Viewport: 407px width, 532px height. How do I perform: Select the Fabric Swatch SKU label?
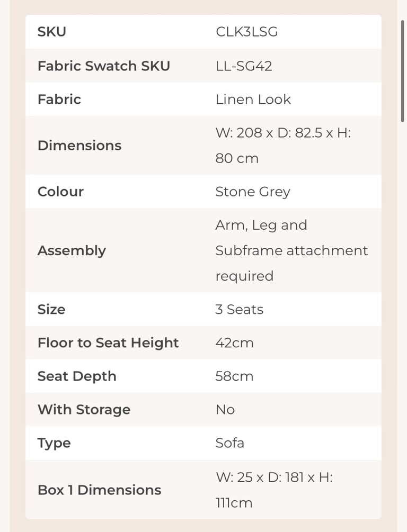[104, 66]
